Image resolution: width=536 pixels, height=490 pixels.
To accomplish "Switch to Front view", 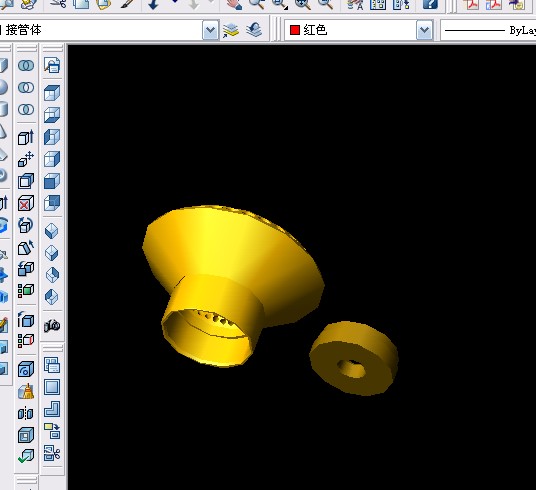I will [52, 181].
